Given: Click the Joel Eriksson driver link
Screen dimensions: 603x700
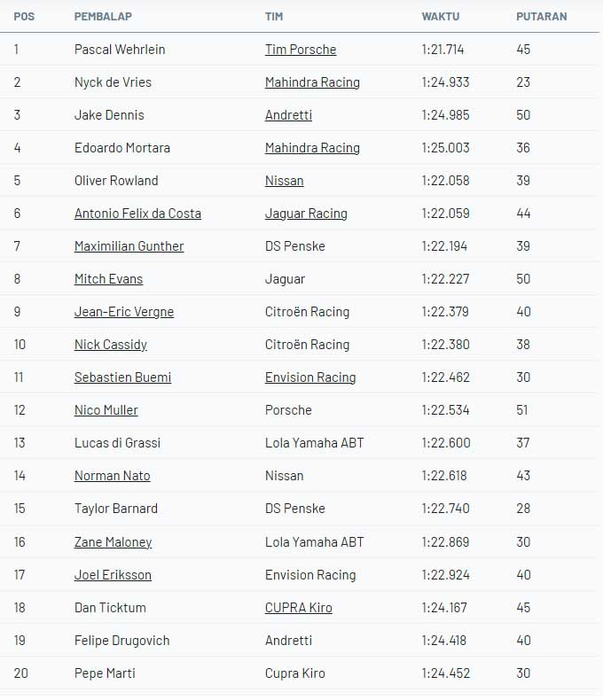Looking at the screenshot, I should 113,574.
